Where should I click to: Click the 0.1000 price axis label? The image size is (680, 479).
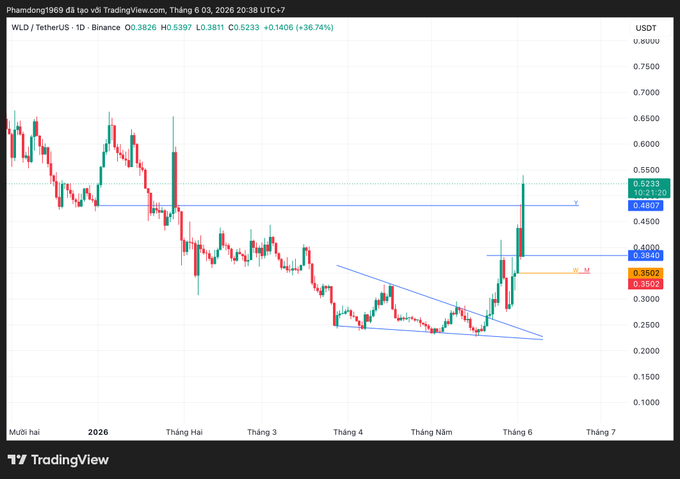point(646,402)
